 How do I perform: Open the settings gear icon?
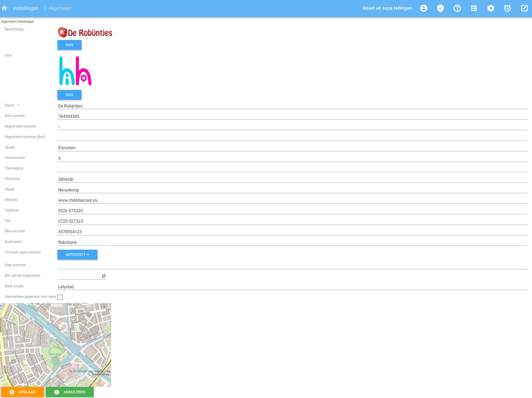(x=491, y=8)
